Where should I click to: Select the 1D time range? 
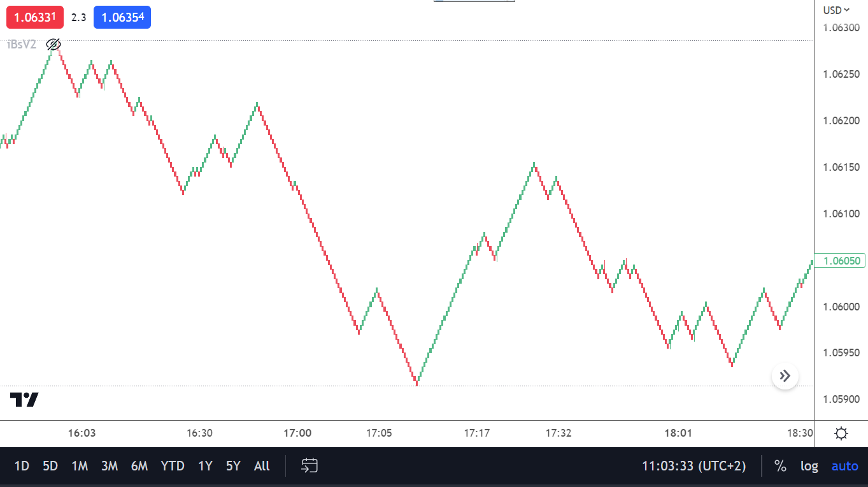22,466
